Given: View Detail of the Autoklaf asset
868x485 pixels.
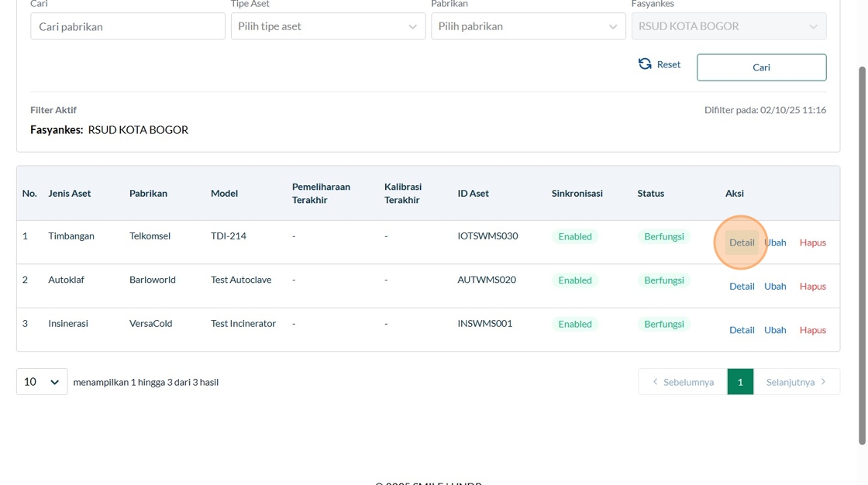Looking at the screenshot, I should [x=742, y=286].
